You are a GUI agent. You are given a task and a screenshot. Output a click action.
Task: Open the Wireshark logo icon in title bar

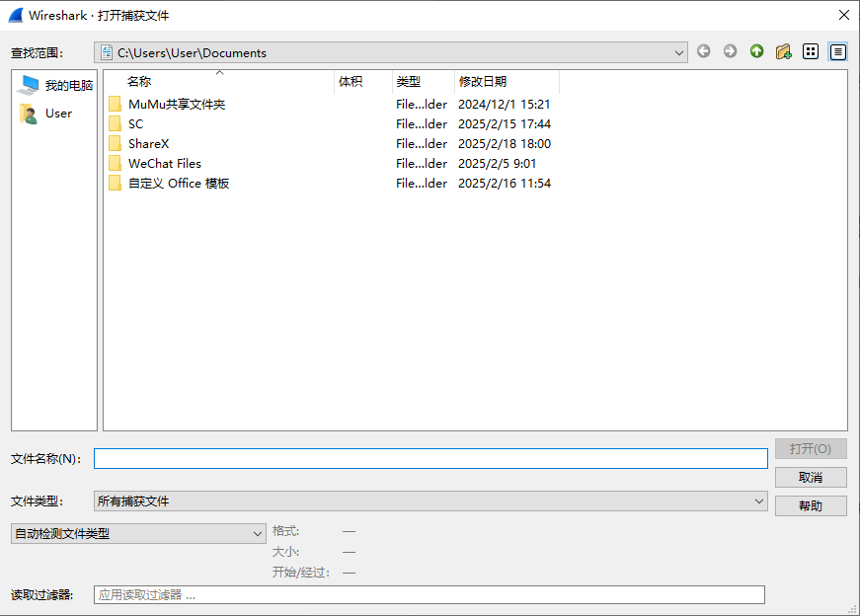(13, 15)
